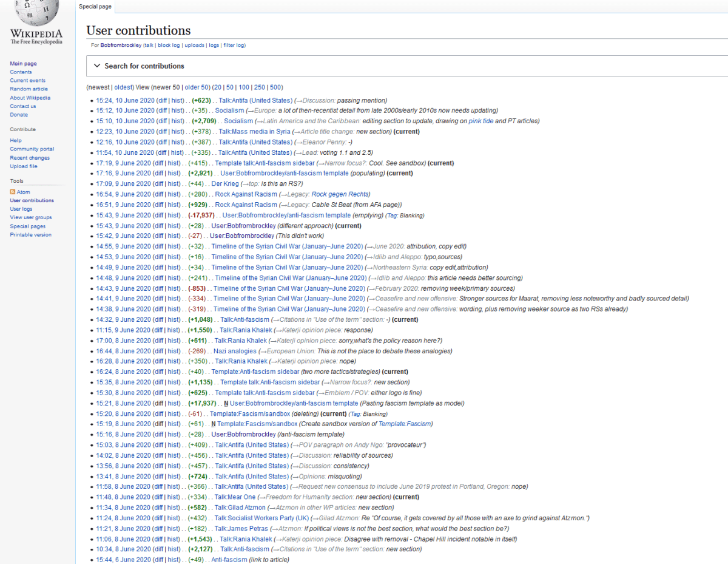Open Template:Anti-fascism sidebar page link
The width and height of the screenshot is (728, 564).
click(255, 372)
